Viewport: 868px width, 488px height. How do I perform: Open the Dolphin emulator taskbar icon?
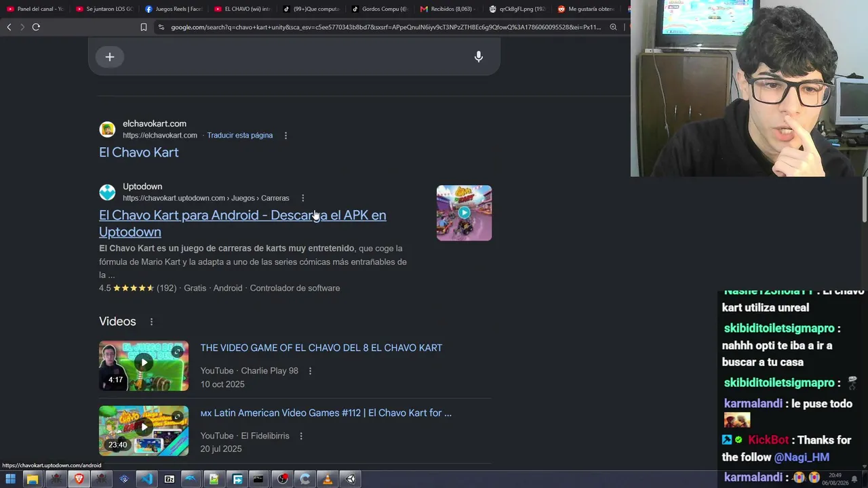192,479
